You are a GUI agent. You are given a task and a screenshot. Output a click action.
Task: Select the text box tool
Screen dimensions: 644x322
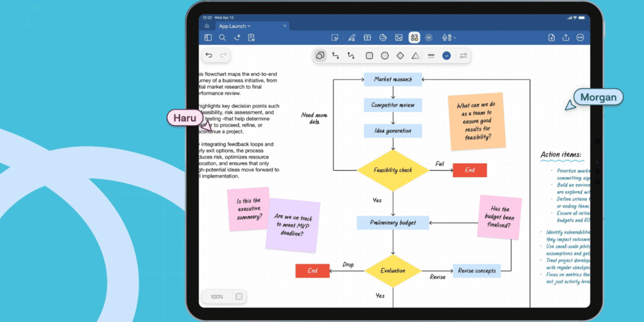click(x=367, y=38)
